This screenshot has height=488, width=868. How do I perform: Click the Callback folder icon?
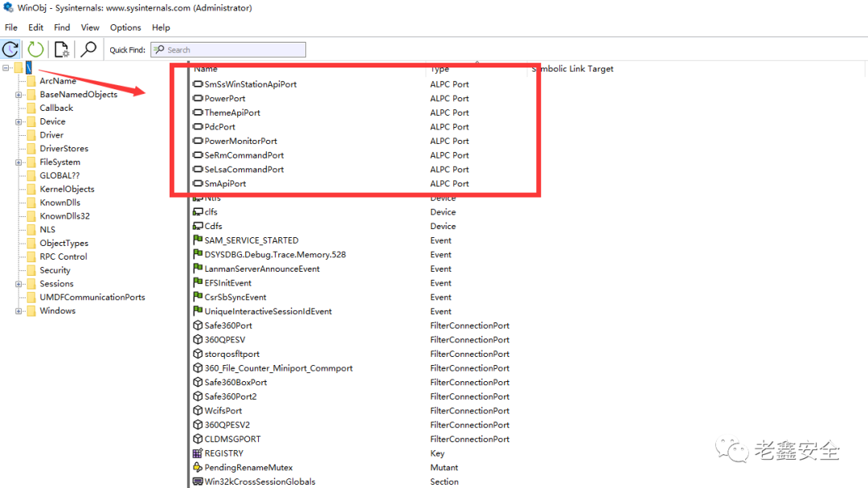coord(31,108)
